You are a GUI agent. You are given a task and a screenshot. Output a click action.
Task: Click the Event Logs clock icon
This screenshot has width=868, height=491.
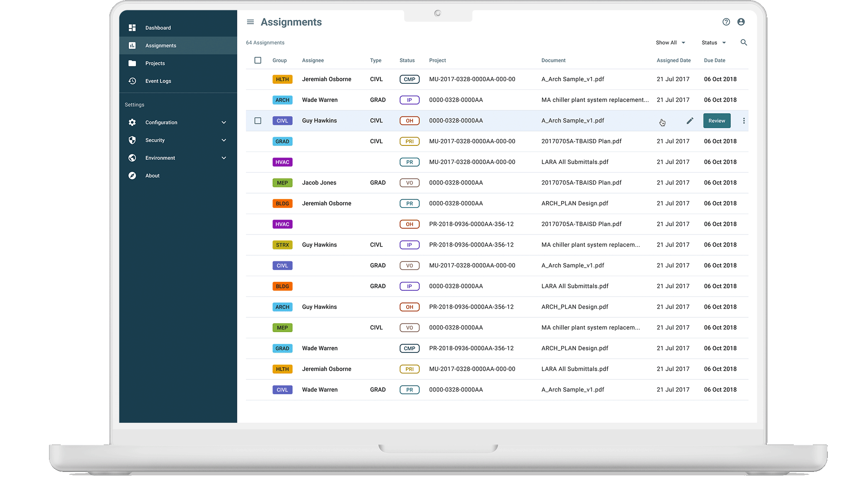tap(132, 81)
